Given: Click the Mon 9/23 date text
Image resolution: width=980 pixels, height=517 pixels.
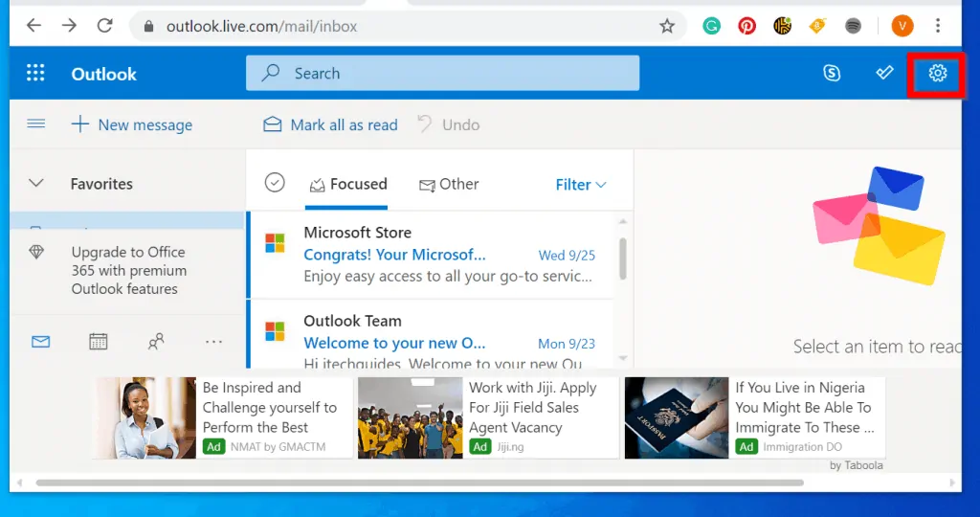Looking at the screenshot, I should tap(567, 344).
